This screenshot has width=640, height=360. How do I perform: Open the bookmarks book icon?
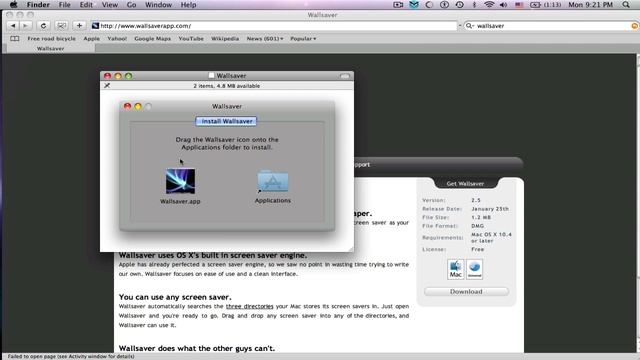coord(15,38)
